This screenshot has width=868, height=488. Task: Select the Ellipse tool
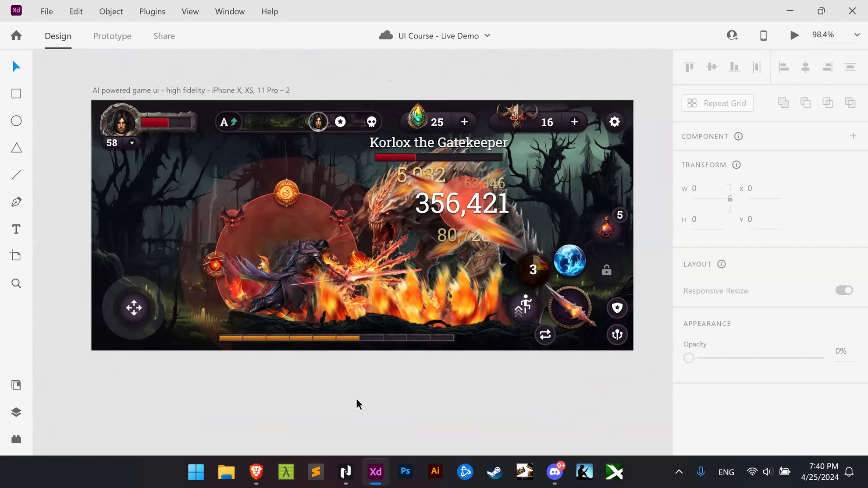tap(16, 121)
